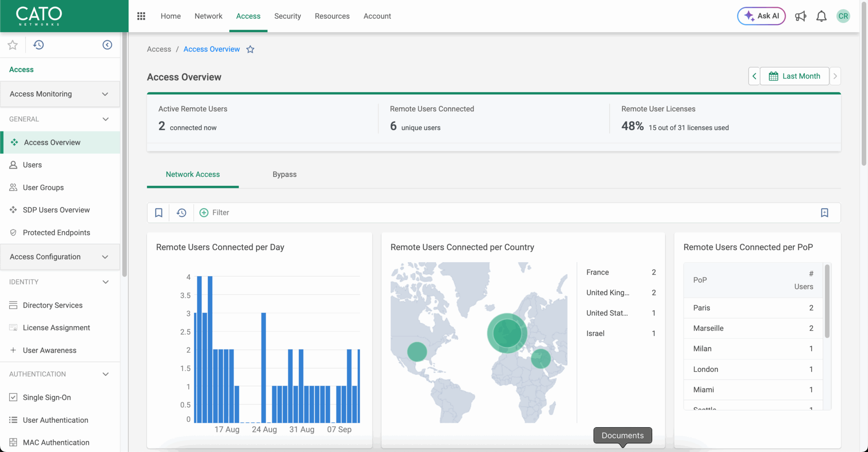The height and width of the screenshot is (452, 868).
Task: Open filter history clock icon
Action: click(x=181, y=213)
